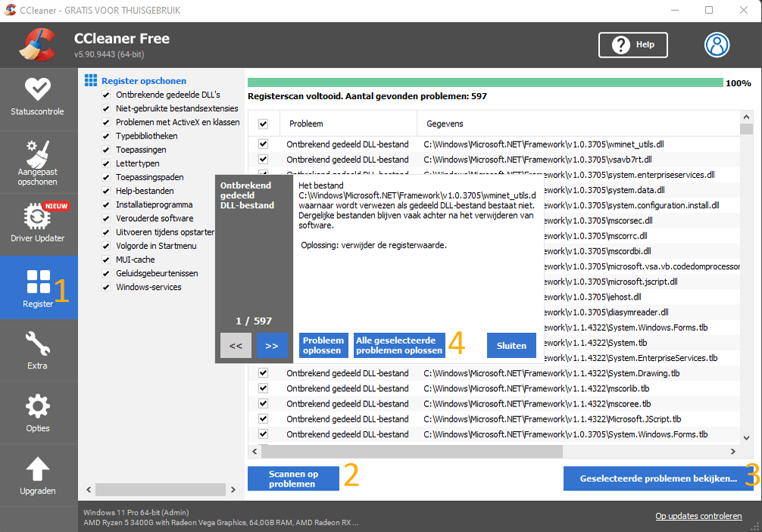The image size is (762, 532).
Task: Toggle Geluidsgebeurtenissen checkbox
Action: [x=106, y=273]
